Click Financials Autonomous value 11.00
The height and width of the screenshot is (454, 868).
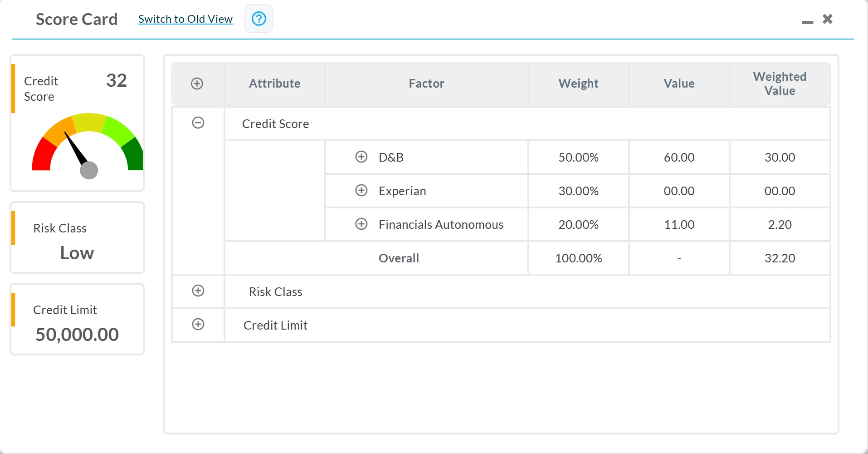coord(679,225)
